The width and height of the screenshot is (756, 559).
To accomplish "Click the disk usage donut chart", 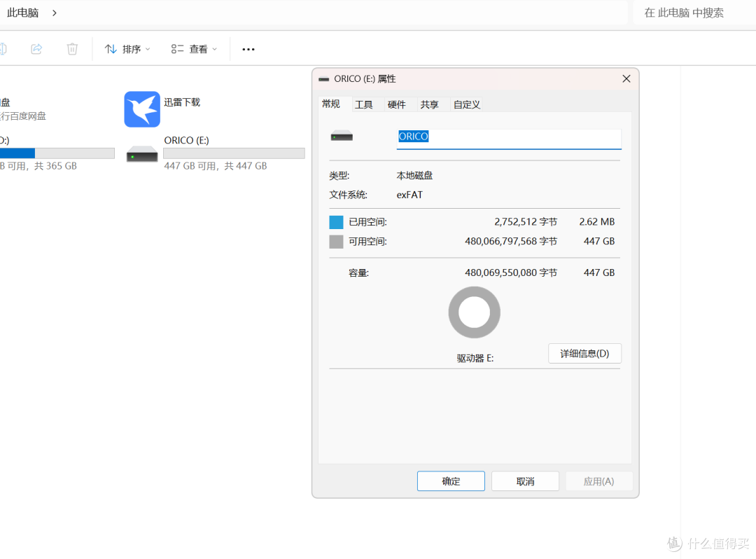I will point(475,312).
